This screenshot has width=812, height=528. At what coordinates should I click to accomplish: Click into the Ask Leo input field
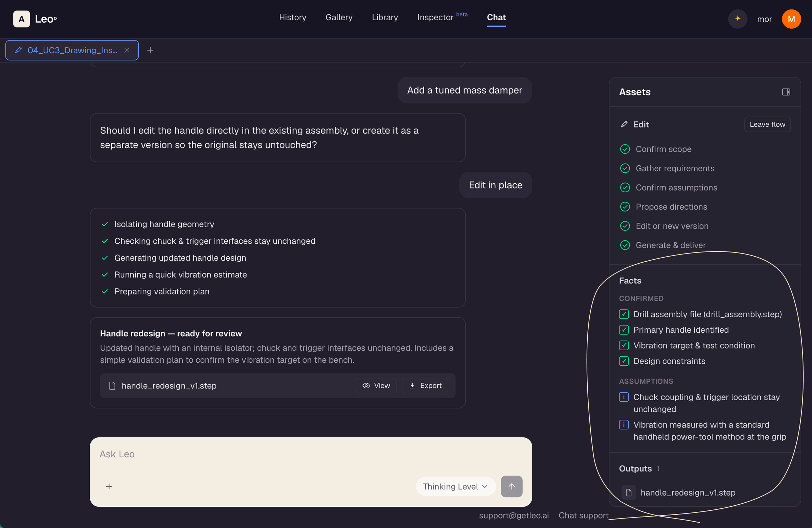311,454
